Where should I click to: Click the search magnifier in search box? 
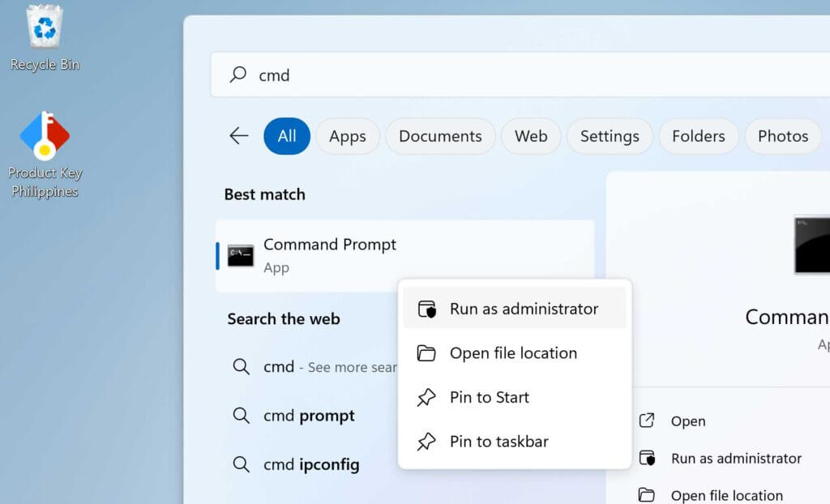point(238,74)
